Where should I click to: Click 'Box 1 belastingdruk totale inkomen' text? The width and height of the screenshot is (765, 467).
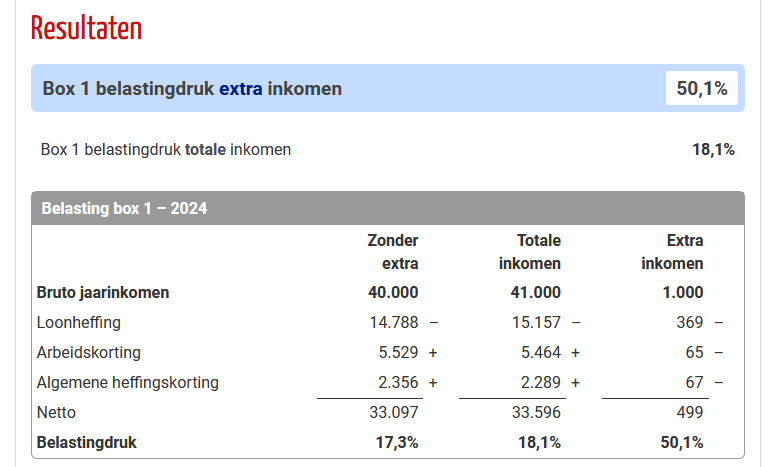(166, 150)
